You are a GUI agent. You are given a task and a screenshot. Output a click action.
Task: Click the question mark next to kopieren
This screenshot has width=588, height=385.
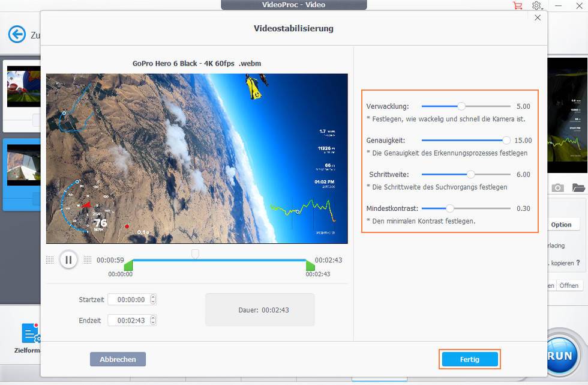578,262
